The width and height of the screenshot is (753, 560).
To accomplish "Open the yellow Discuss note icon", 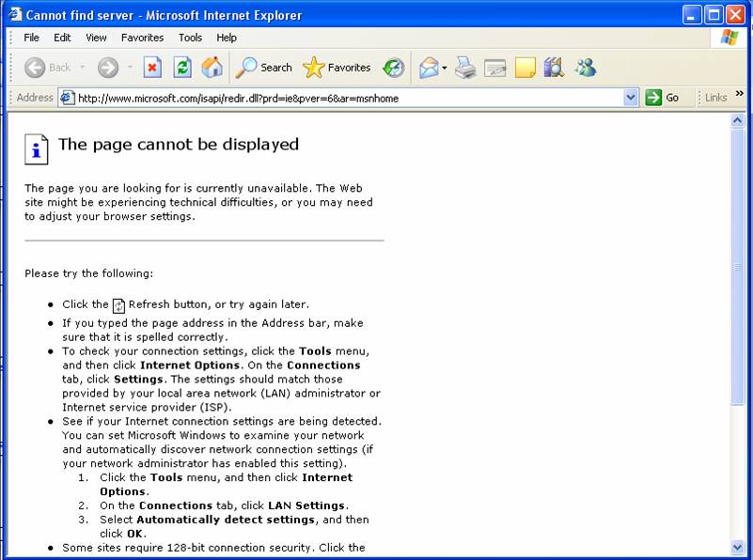I will click(x=525, y=68).
